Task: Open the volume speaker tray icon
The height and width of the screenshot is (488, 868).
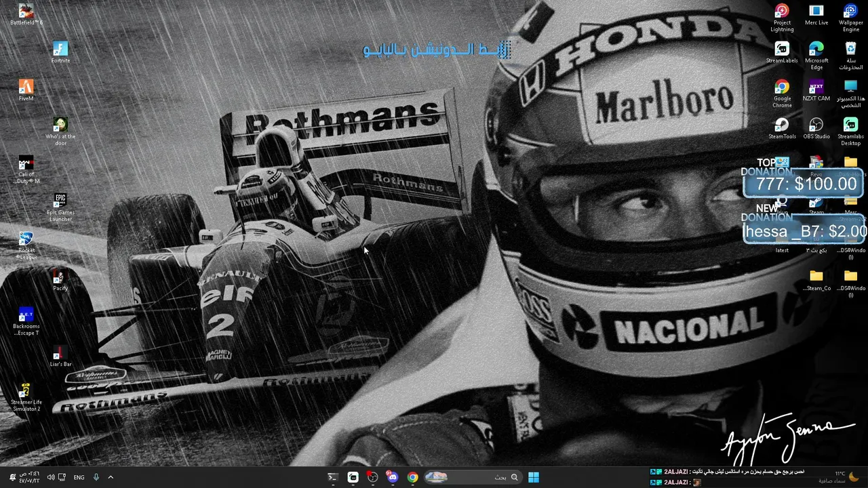Action: pos(51,477)
